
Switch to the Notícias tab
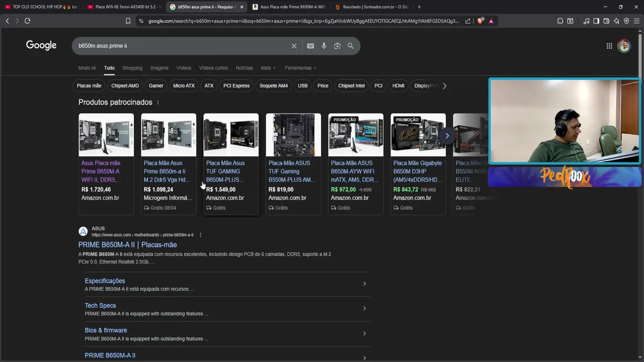pos(245,68)
